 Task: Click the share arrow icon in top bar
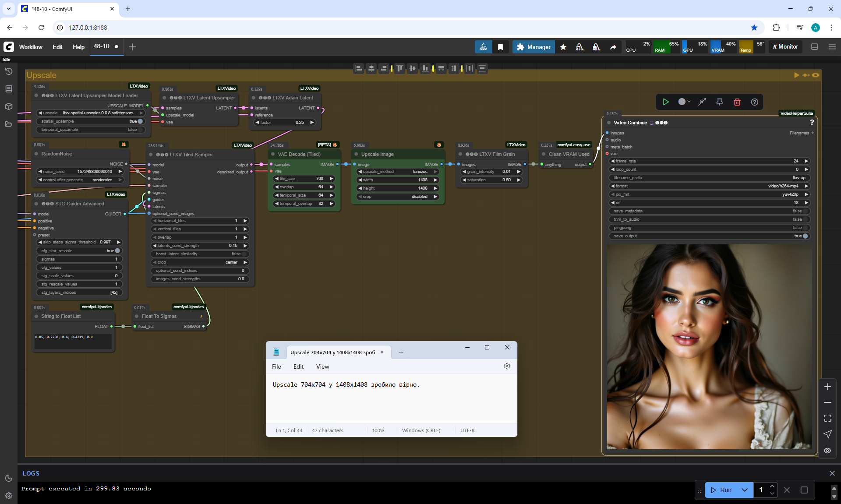pos(613,47)
